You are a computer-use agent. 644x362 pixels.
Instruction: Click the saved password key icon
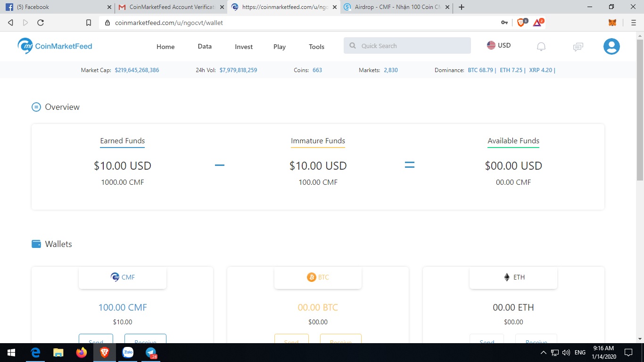[504, 23]
